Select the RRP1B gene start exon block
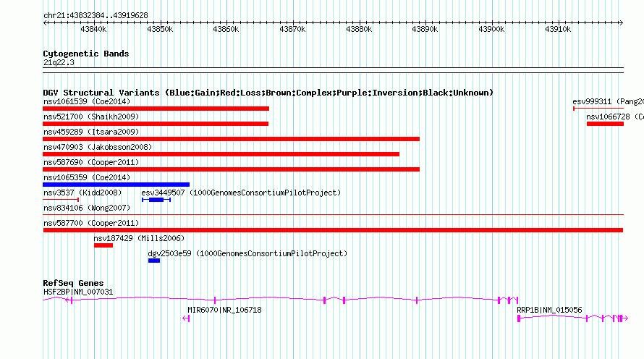 coord(519,318)
